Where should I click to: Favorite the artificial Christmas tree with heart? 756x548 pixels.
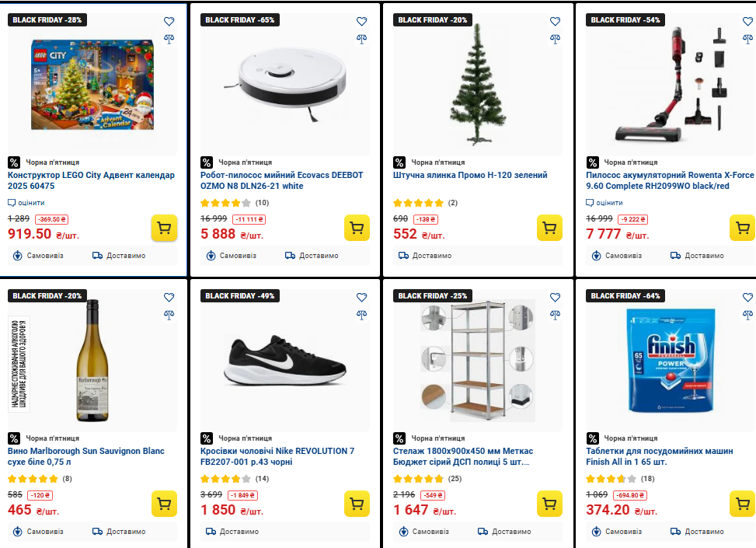(x=555, y=22)
